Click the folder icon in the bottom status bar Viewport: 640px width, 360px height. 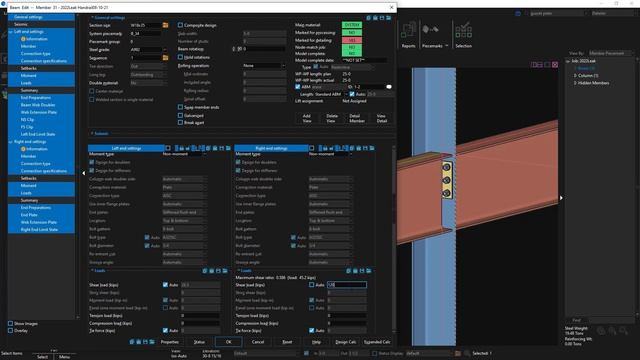coord(458,353)
